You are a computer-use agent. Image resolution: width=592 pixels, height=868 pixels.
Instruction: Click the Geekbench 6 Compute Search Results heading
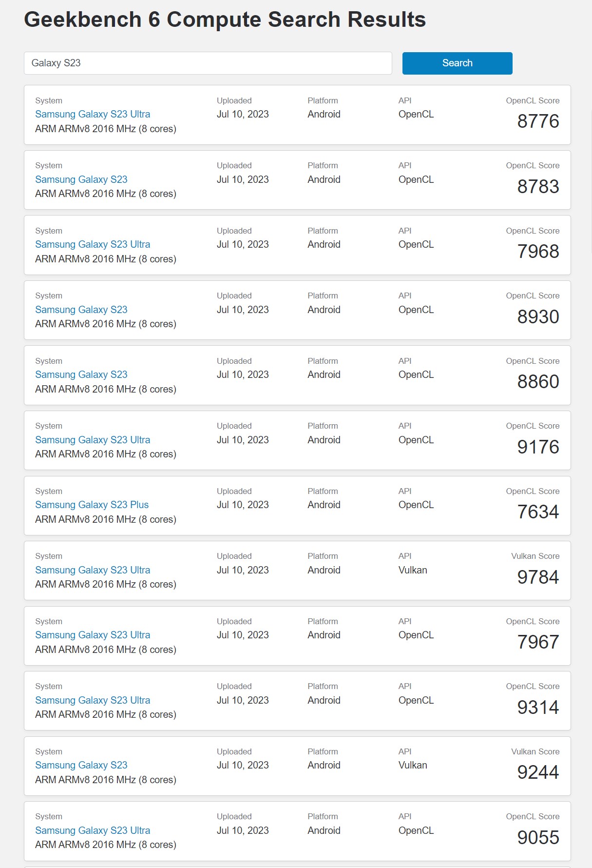point(225,20)
